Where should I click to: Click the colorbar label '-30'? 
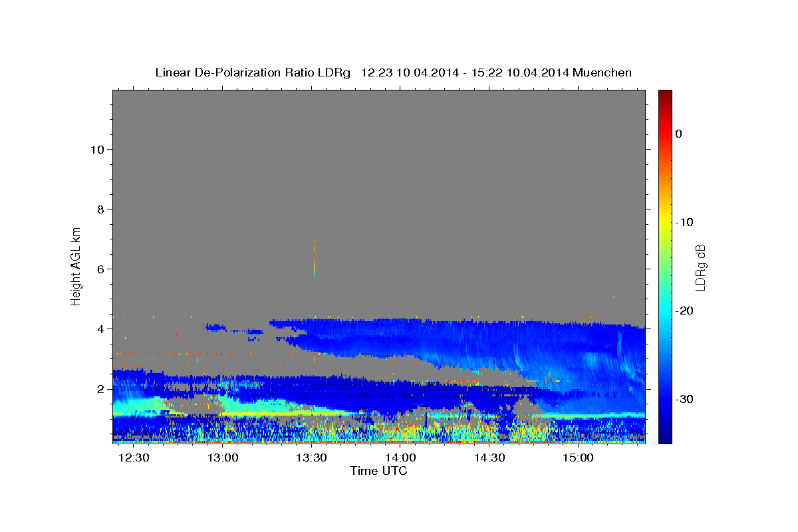[x=684, y=399]
